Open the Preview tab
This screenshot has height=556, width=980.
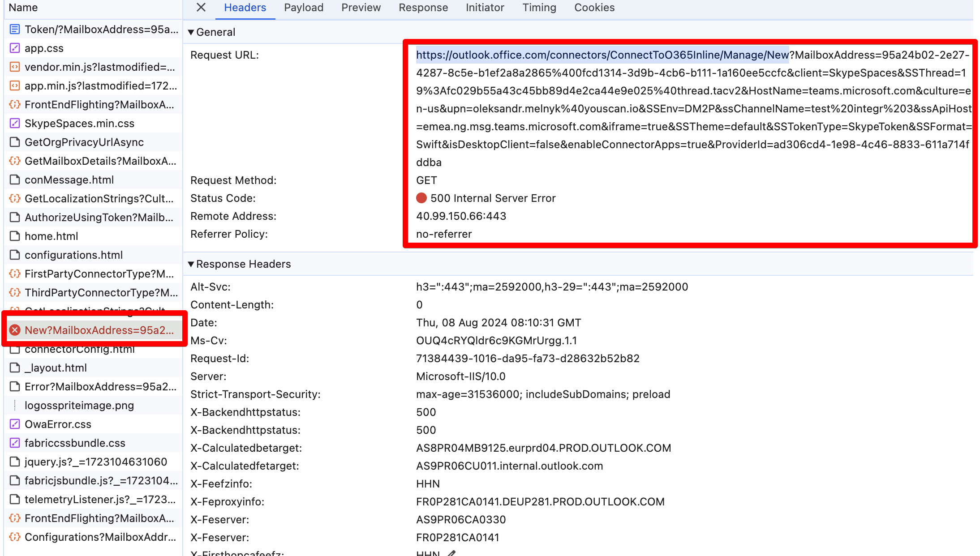click(361, 8)
